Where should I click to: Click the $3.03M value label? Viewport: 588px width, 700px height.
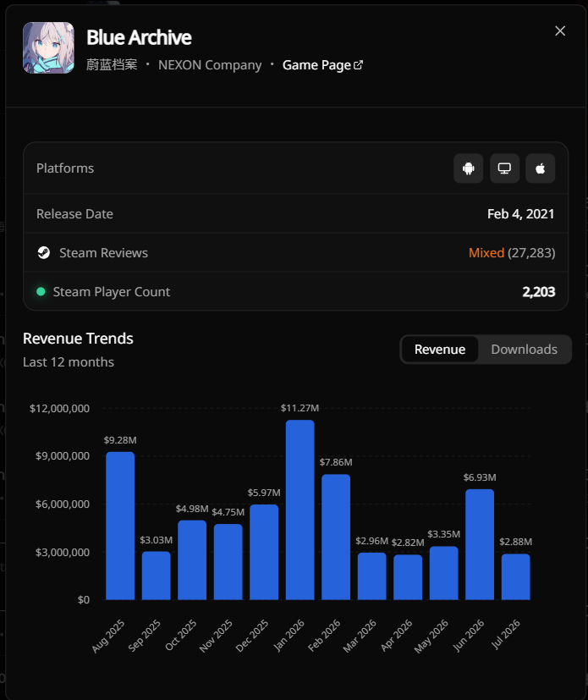pos(157,540)
